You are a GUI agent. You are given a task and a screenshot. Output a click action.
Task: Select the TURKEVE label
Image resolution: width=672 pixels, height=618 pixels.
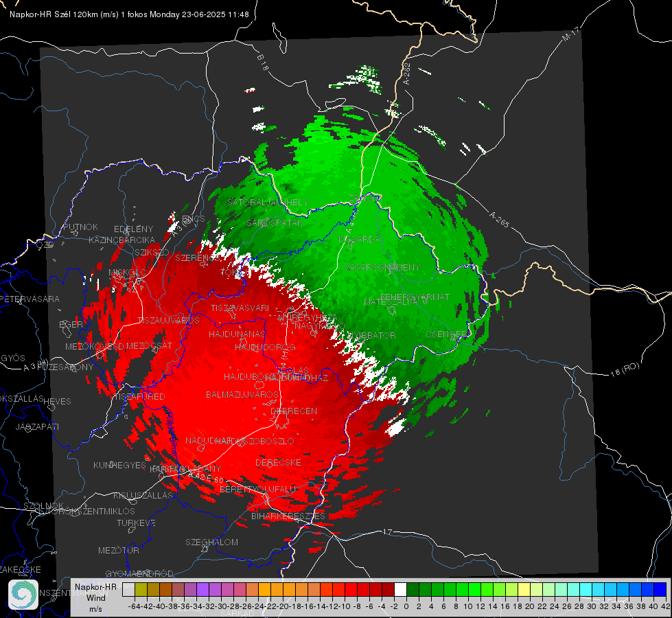(137, 523)
